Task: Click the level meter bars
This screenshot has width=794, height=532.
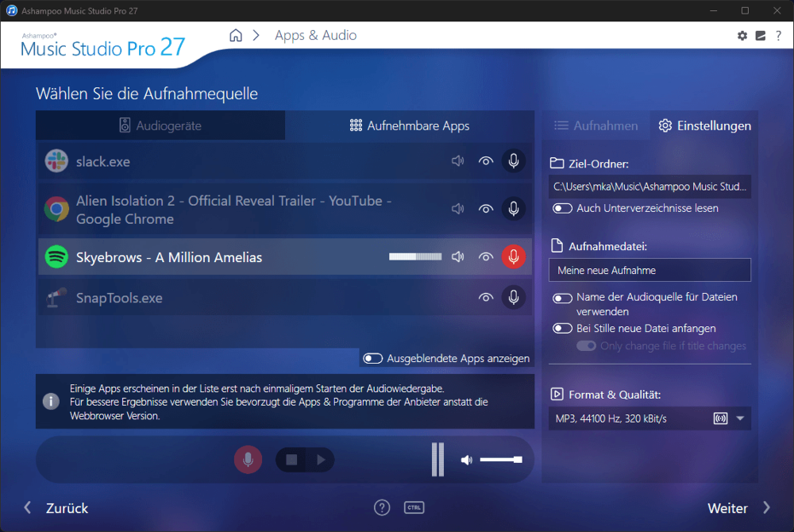Action: pos(437,459)
